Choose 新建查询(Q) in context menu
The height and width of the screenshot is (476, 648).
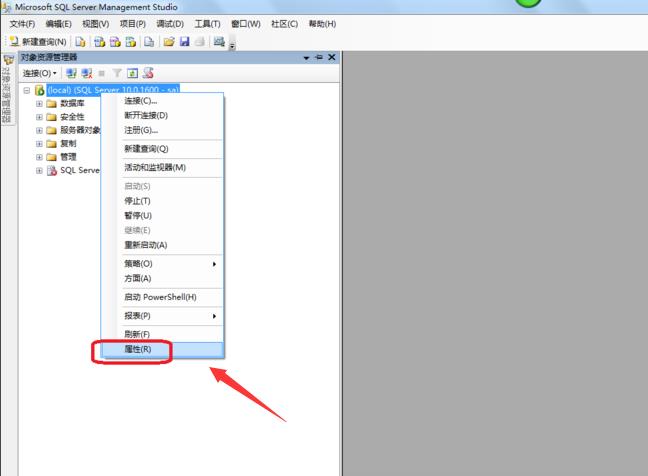pos(162,149)
